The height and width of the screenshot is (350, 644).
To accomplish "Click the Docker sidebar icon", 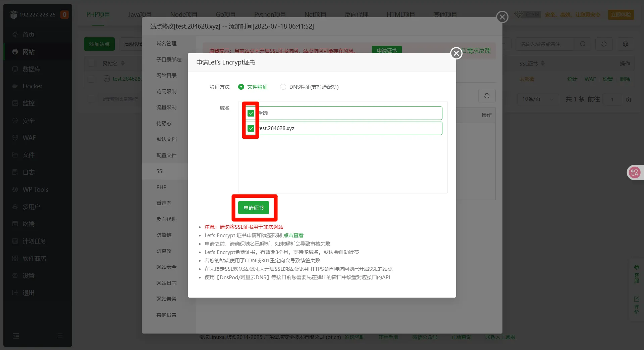I will [15, 86].
